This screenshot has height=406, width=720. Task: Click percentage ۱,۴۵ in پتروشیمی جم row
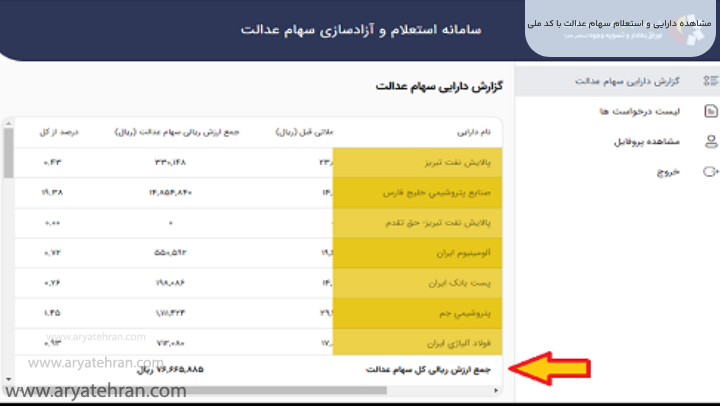pos(52,313)
